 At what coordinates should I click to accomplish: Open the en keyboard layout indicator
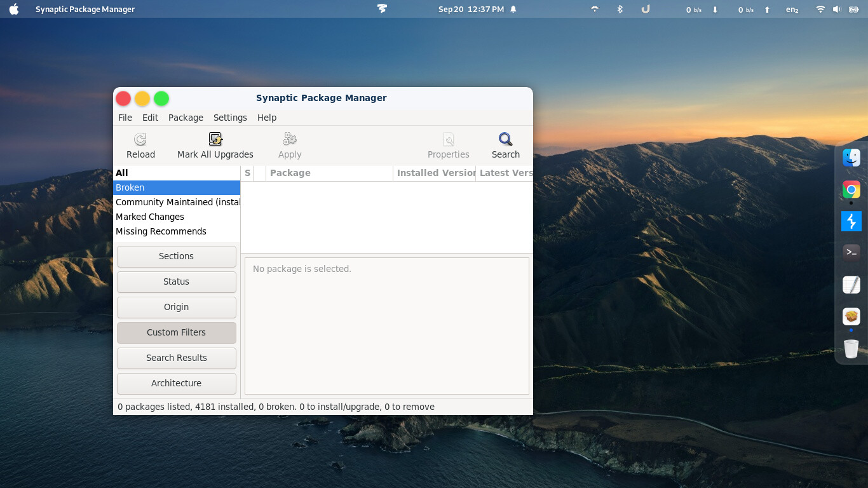point(792,10)
